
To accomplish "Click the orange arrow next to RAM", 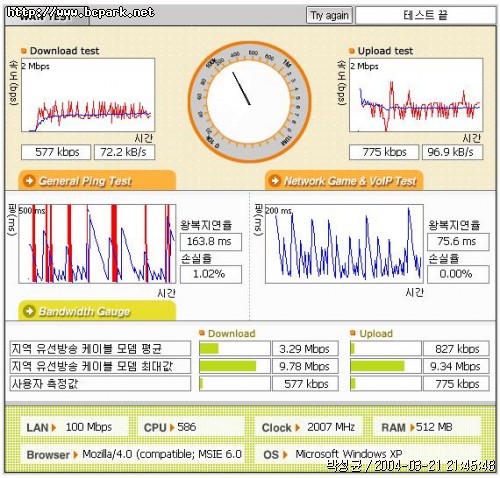I will (413, 427).
